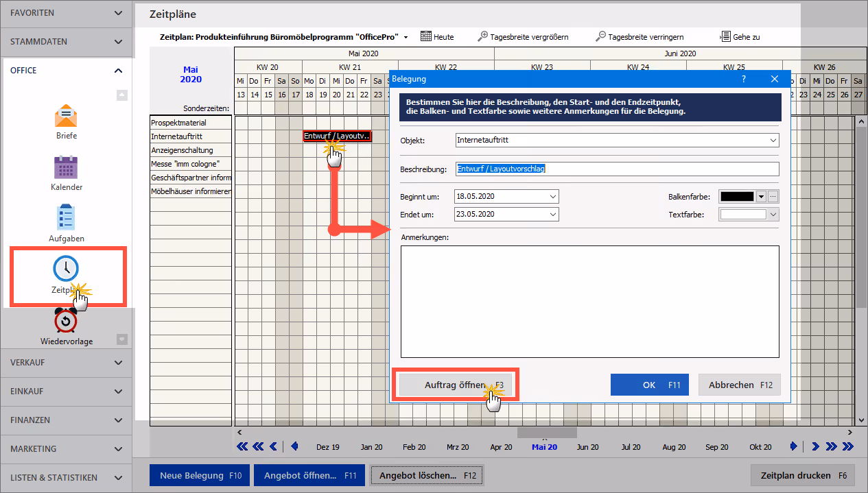Image resolution: width=868 pixels, height=493 pixels.
Task: Click the single right chevron in month navigation
Action: pyautogui.click(x=815, y=446)
